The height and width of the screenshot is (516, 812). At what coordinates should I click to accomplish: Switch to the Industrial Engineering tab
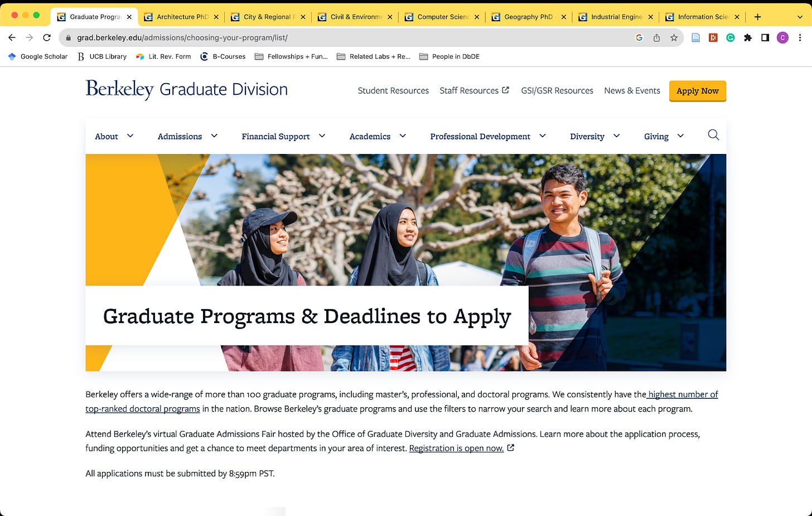[616, 17]
